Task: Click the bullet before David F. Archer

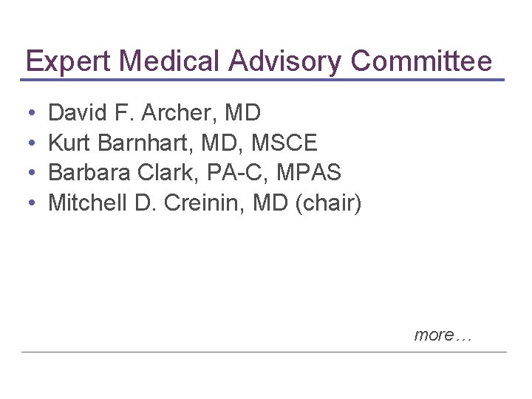Action: (27, 114)
